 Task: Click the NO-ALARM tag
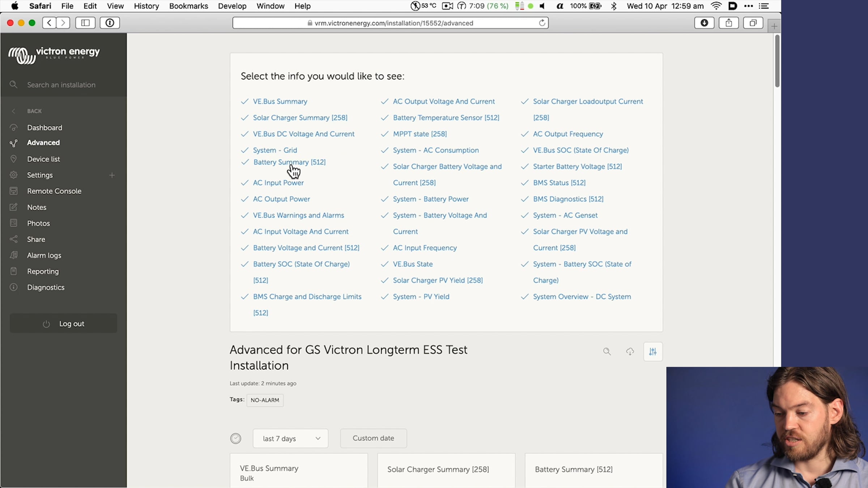click(265, 400)
